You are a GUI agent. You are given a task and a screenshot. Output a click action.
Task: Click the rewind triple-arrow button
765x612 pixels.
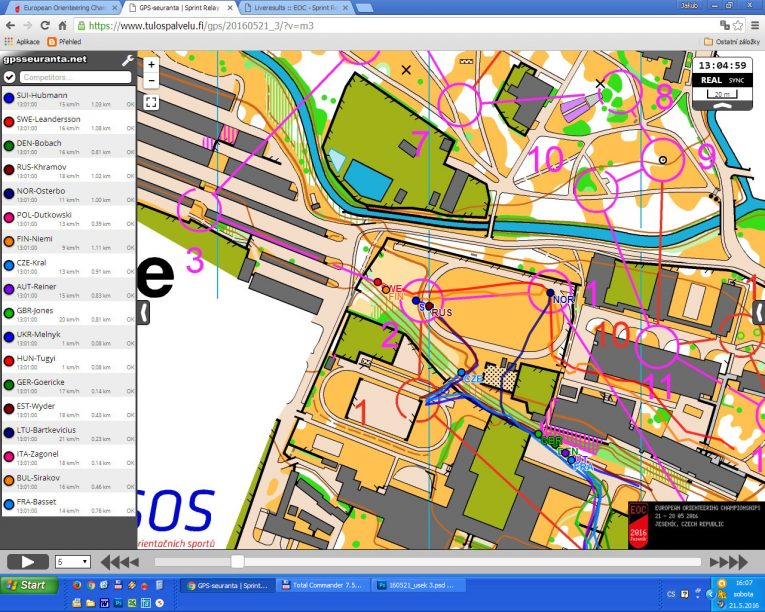pos(121,562)
